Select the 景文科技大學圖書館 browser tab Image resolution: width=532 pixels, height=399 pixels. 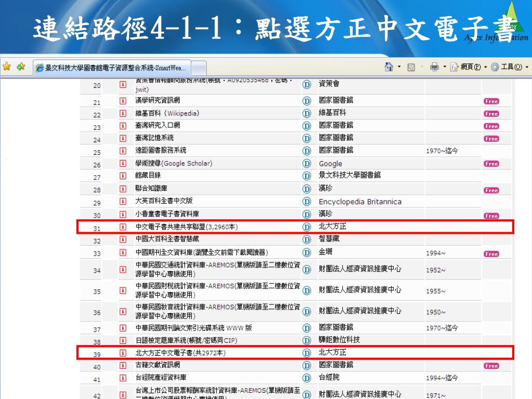112,68
